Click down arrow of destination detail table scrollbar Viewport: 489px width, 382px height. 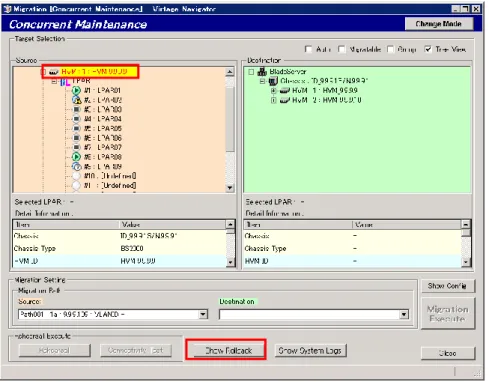click(466, 262)
